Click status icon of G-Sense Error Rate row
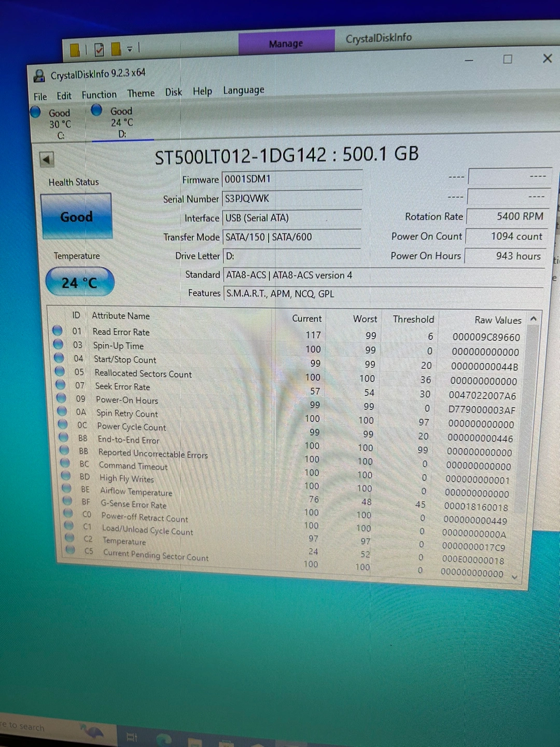The image size is (560, 747). (67, 500)
